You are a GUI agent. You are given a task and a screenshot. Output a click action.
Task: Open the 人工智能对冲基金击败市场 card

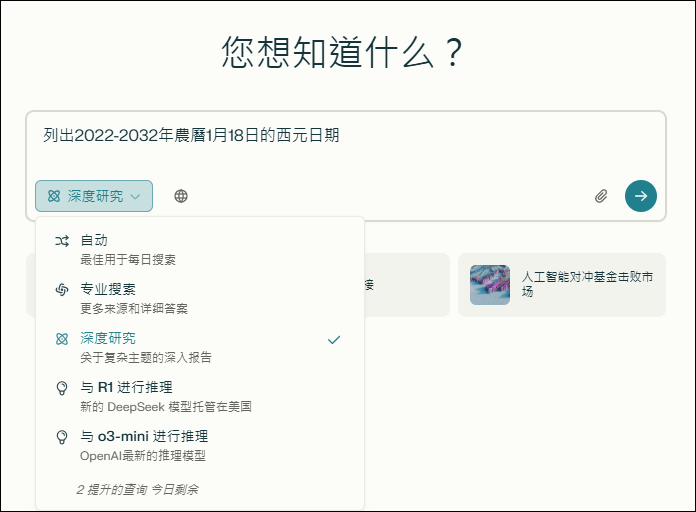tap(562, 285)
